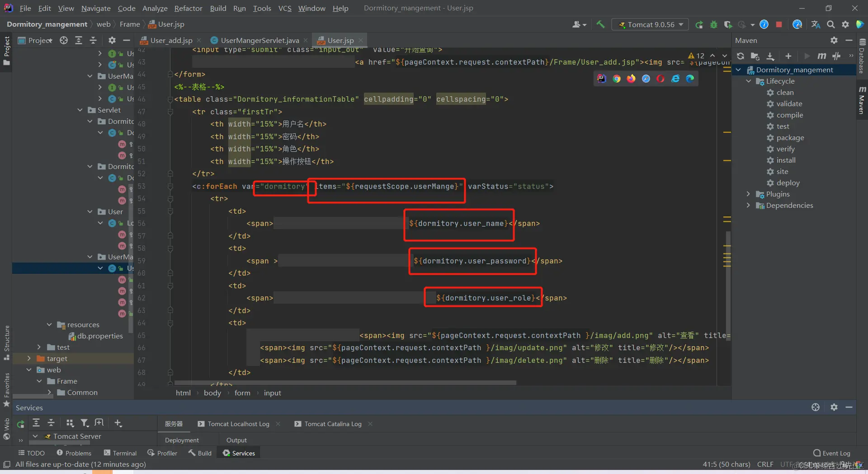Screen dimensions: 868x474
Task: Rerun Tomcat from the main toolbar
Action: click(699, 24)
